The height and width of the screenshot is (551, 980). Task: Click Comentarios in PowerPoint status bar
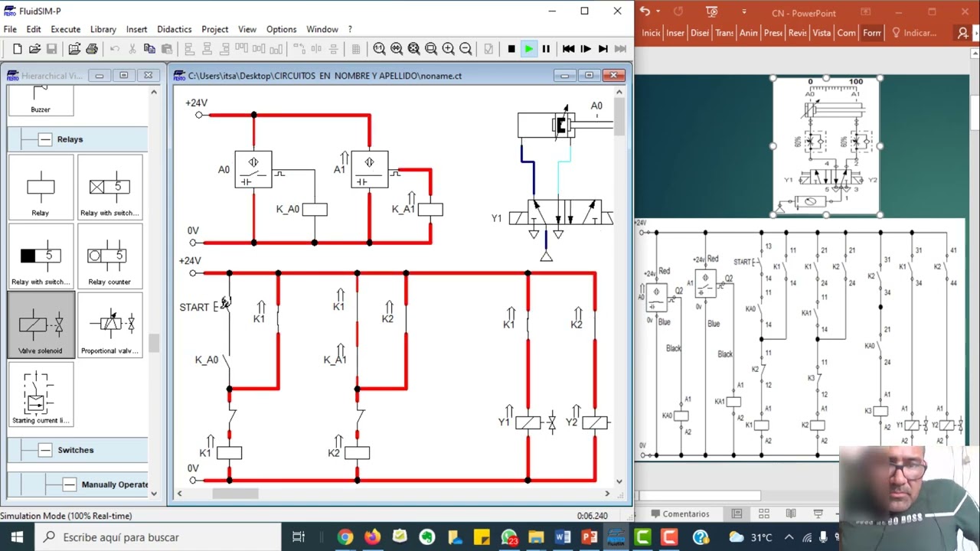tap(679, 514)
